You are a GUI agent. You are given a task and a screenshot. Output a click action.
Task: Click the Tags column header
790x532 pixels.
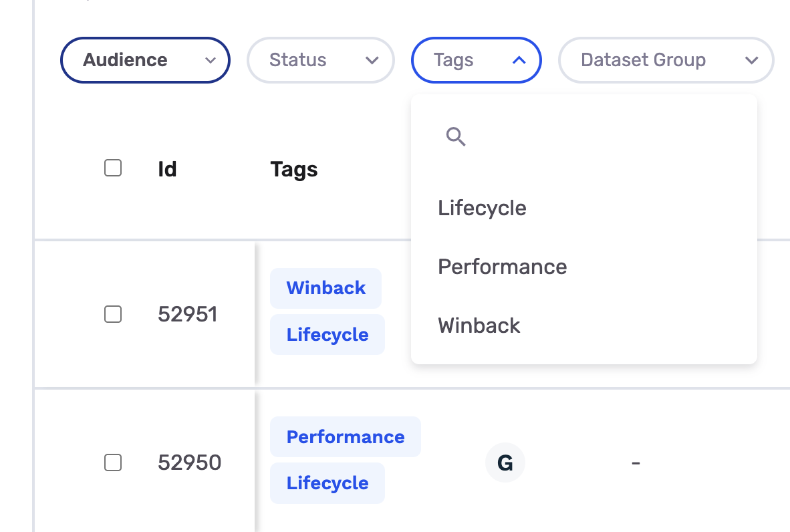coord(294,169)
